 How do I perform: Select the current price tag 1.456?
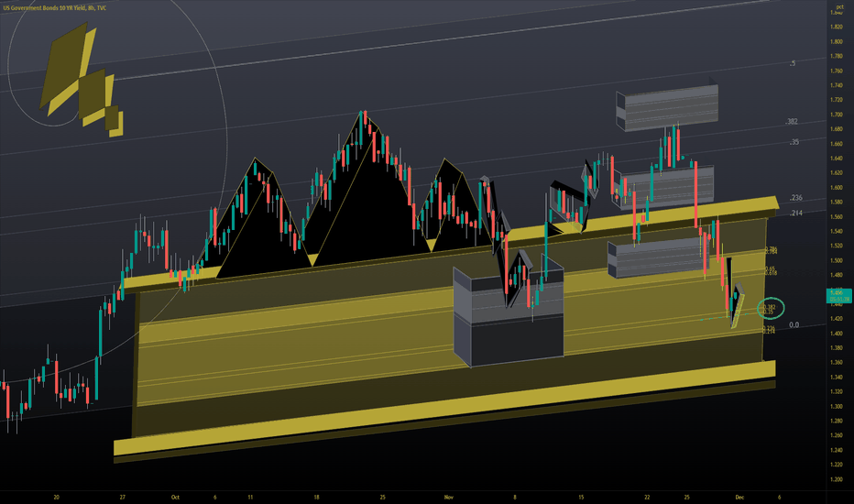(x=839, y=296)
